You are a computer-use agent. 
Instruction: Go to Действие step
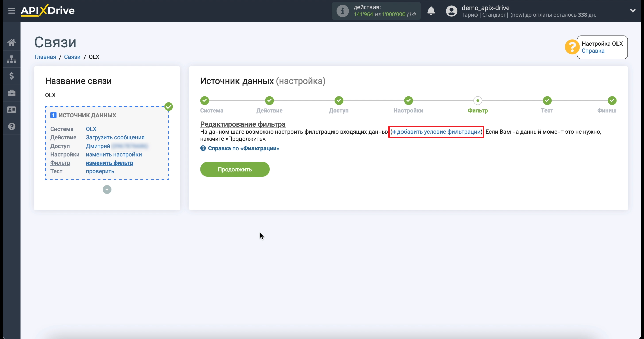[x=269, y=101]
